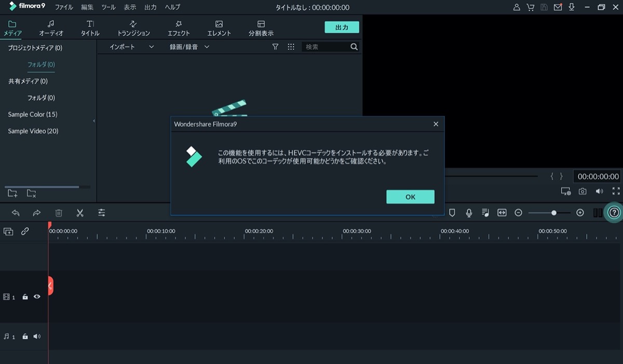The image size is (623, 364).
Task: Select Sample Video (20)
Action: [33, 131]
